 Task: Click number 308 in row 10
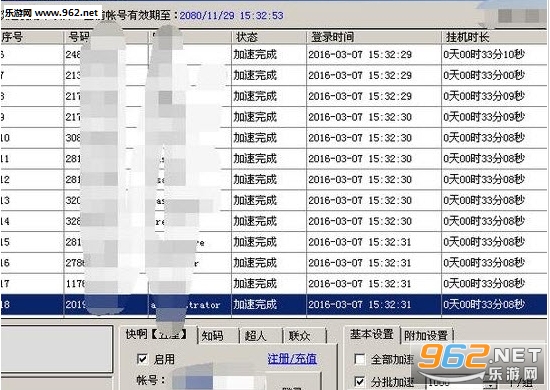(x=73, y=137)
